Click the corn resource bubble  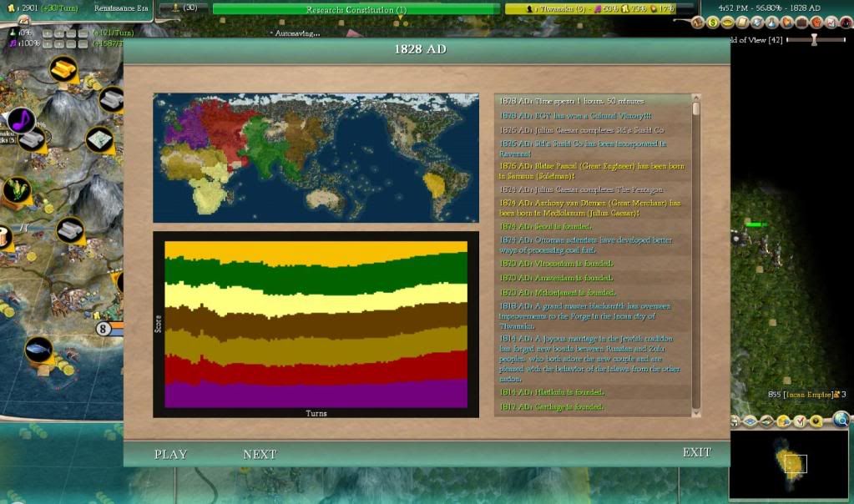coord(17,190)
